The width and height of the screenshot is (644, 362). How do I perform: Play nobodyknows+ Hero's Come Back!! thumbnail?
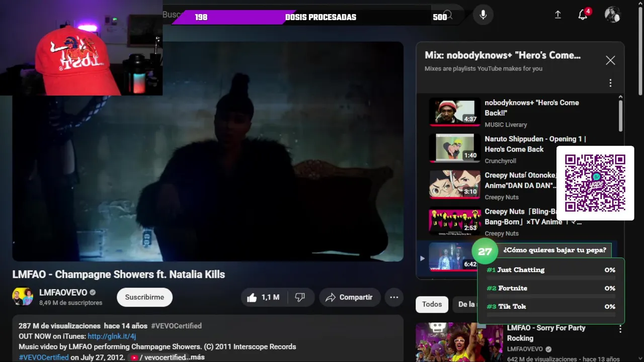click(455, 112)
